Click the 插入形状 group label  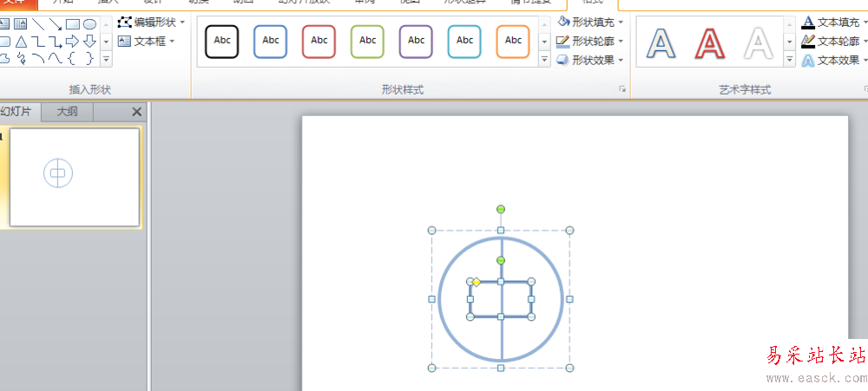(90, 89)
